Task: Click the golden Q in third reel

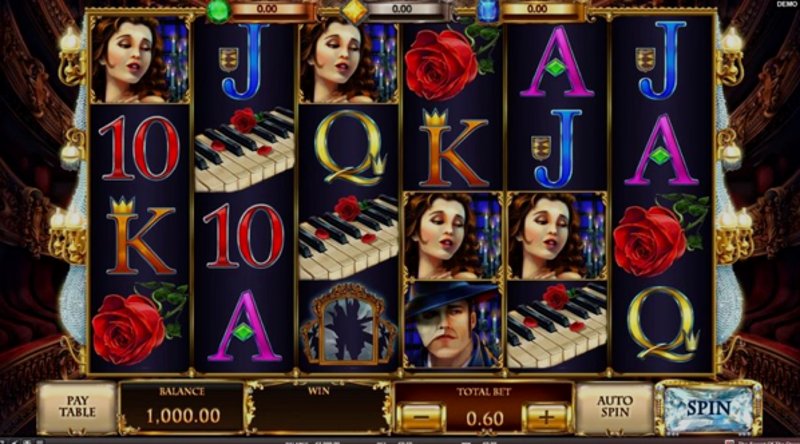Action: tap(349, 148)
